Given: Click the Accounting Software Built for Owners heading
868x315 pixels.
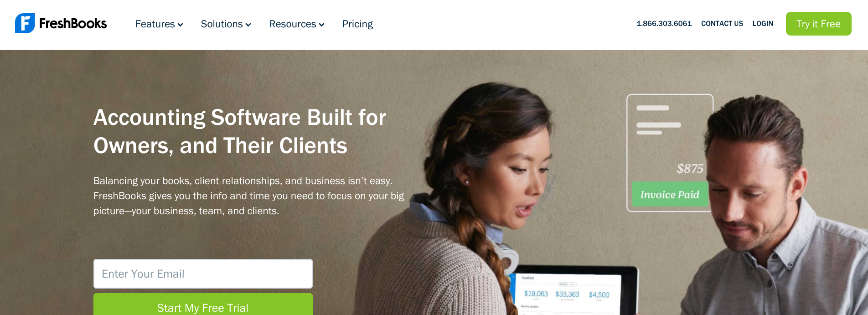Looking at the screenshot, I should pos(240,132).
